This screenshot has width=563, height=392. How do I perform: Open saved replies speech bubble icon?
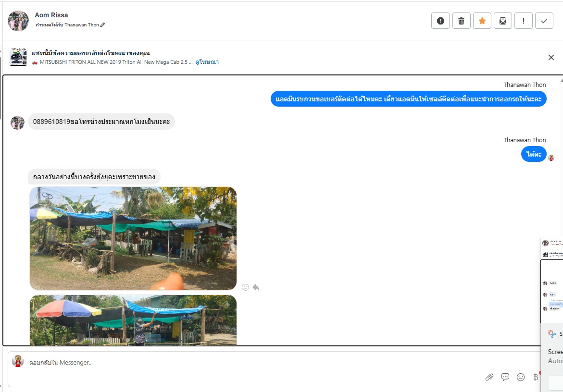point(505,377)
